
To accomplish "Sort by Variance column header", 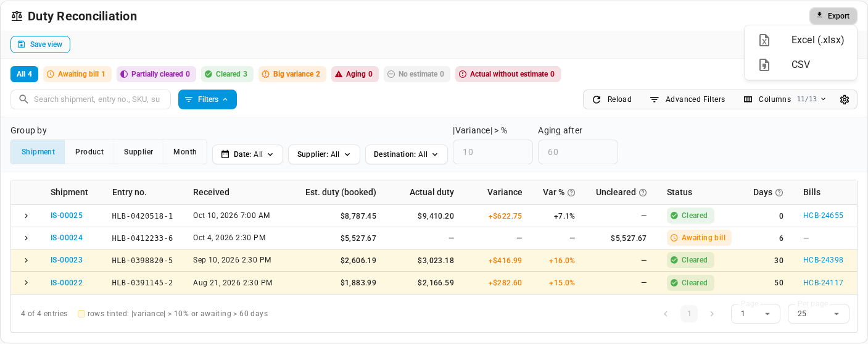I will point(505,192).
